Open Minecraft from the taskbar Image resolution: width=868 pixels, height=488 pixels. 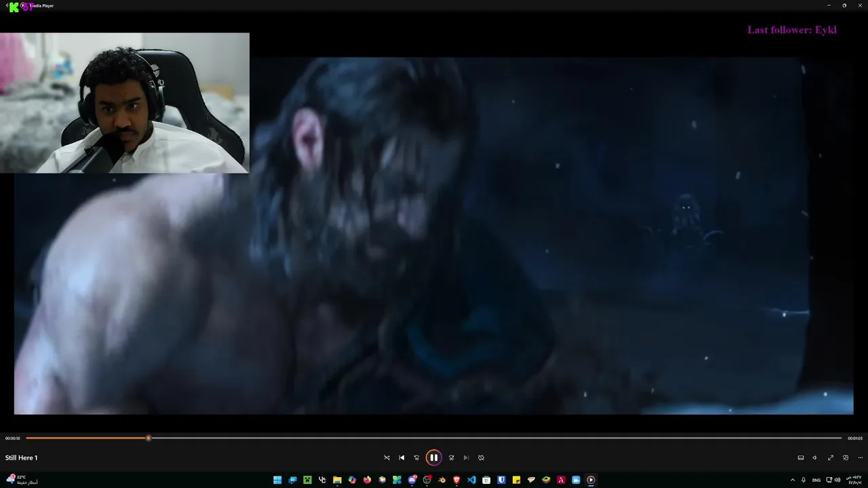[x=307, y=480]
